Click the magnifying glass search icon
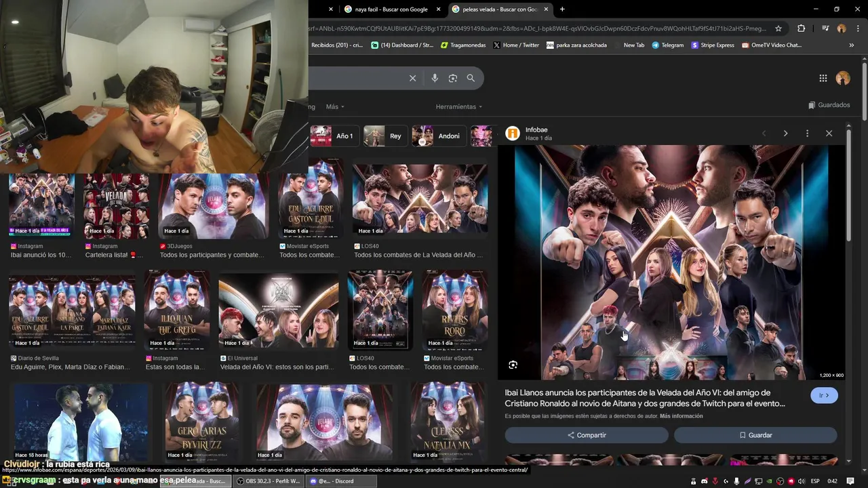Image resolution: width=868 pixels, height=488 pixels. pyautogui.click(x=471, y=78)
